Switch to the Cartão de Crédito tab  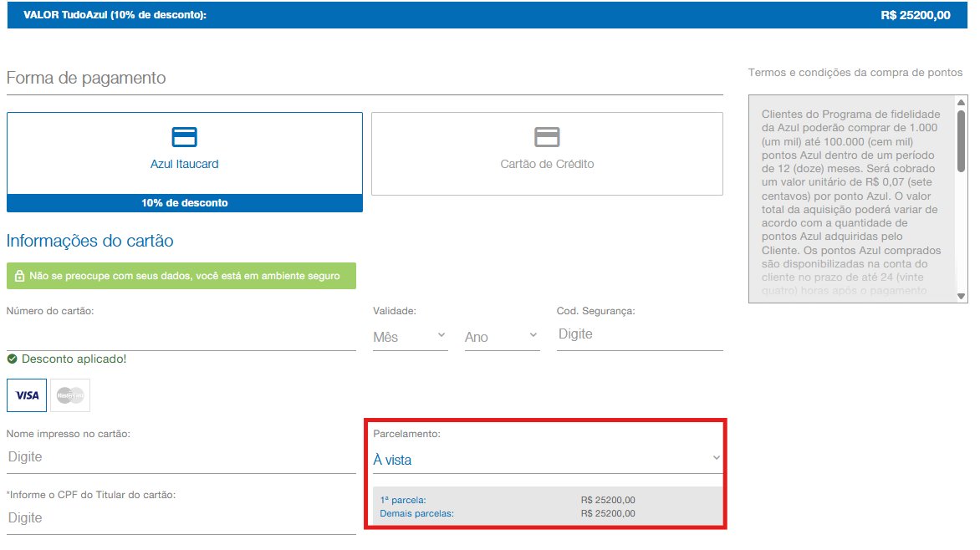coord(547,154)
